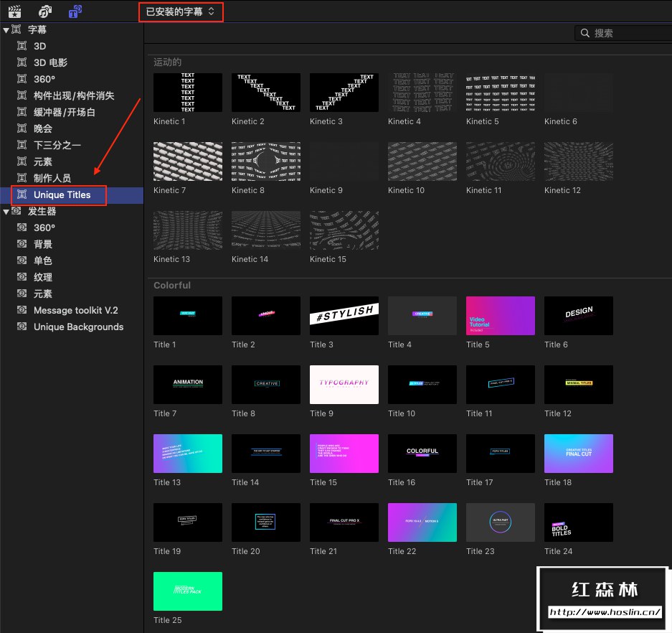Click the icon beside Message toolkit V.2
Screen dimensions: 672x633
tap(22, 309)
